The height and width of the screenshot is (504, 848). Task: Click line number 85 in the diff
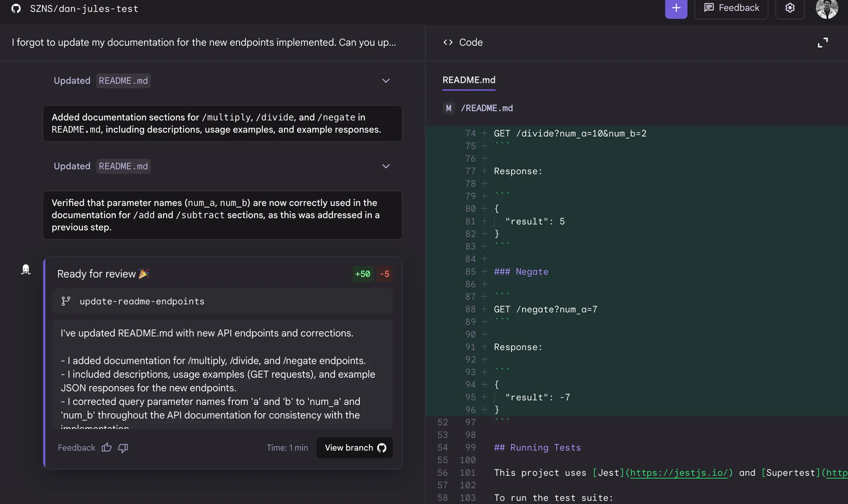coord(470,272)
